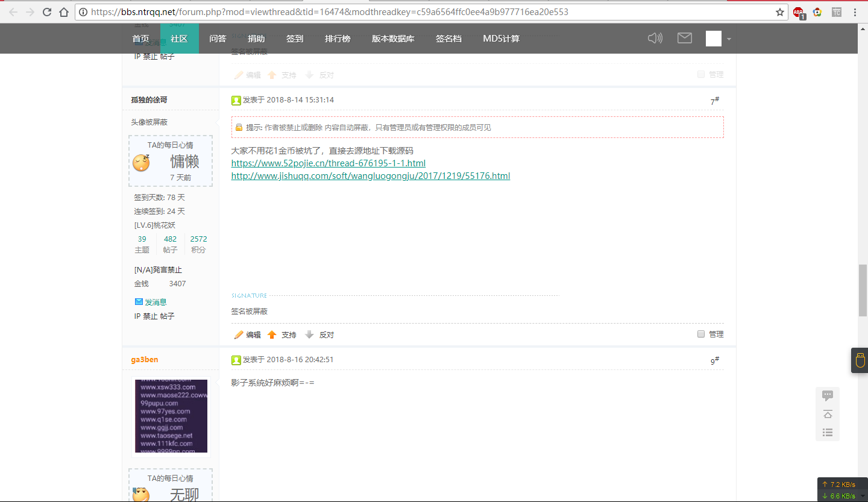Reload the page with refresh icon
Image resolution: width=868 pixels, height=502 pixels.
pos(47,12)
